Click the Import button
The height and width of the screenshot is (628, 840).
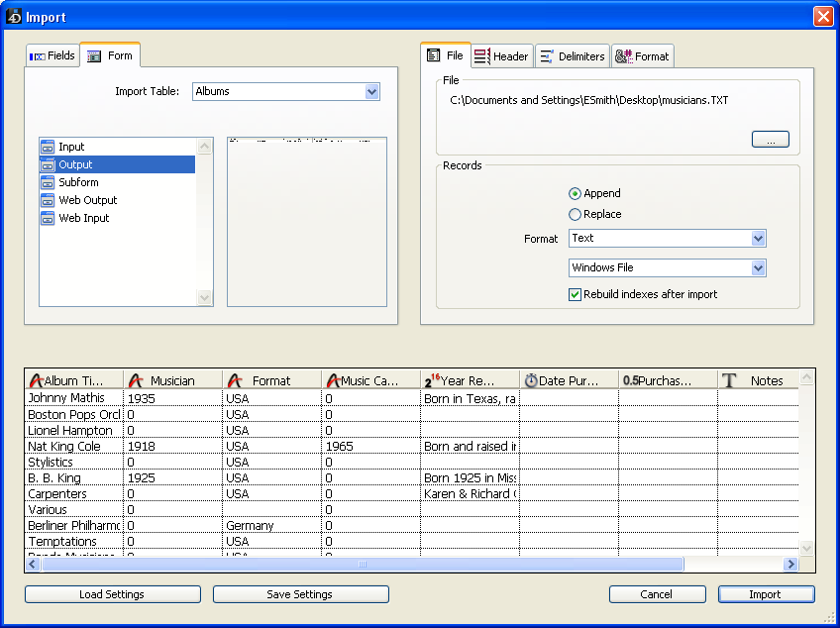click(x=766, y=594)
